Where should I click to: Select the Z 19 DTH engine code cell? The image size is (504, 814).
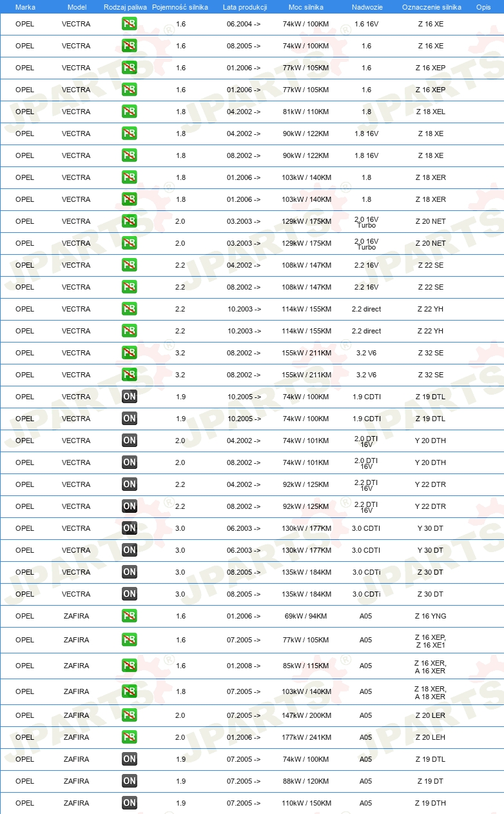pyautogui.click(x=431, y=803)
